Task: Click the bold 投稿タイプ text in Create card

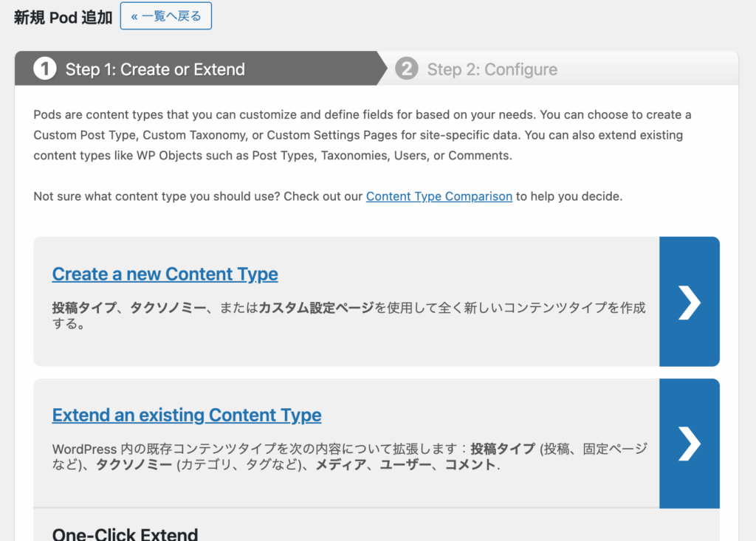Action: [x=80, y=308]
